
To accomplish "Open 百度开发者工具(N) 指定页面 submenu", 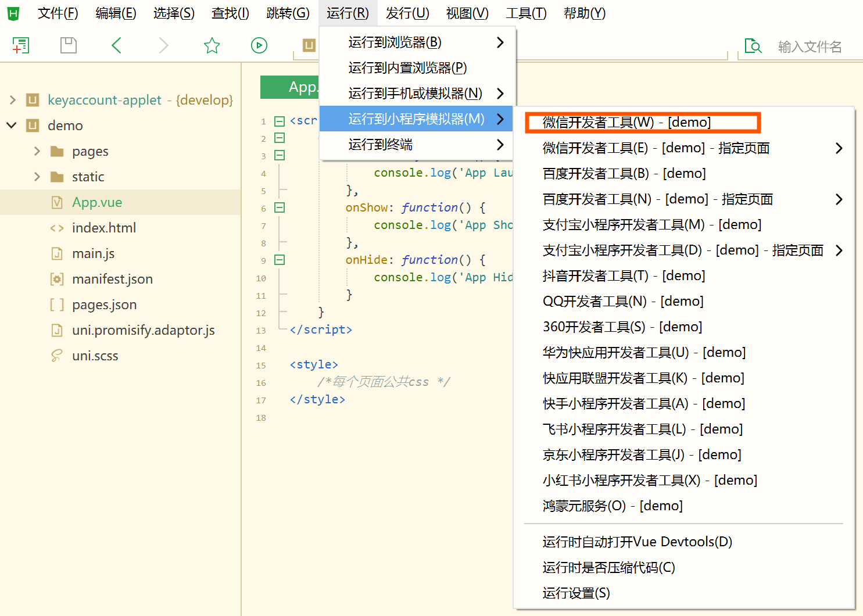I will coord(684,199).
